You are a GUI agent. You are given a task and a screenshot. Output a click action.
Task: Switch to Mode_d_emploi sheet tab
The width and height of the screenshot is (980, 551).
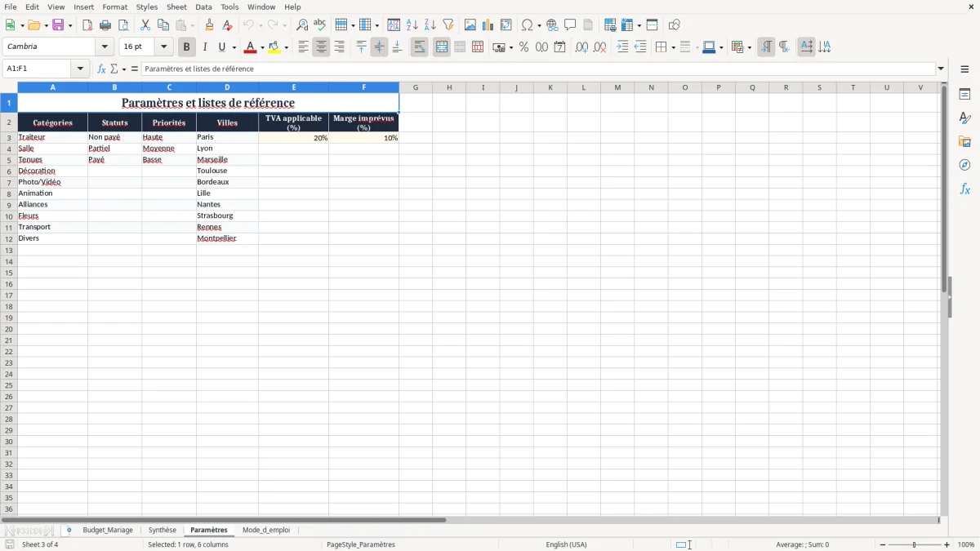coord(266,530)
